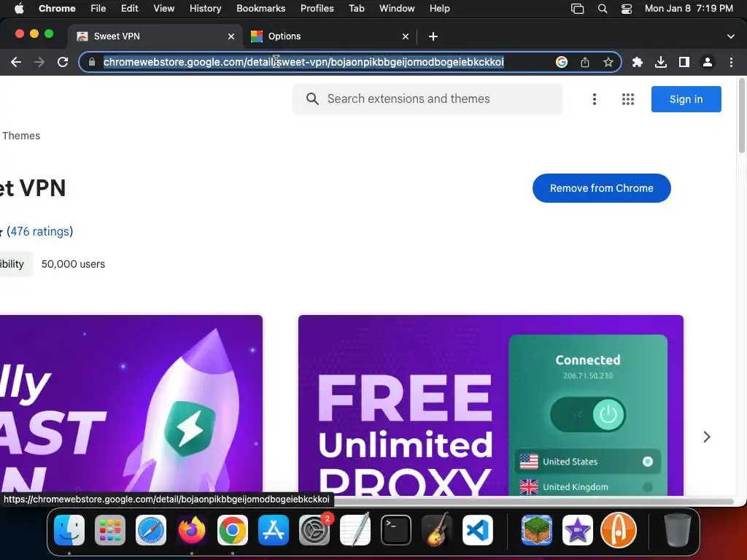Share this page via share icon
The width and height of the screenshot is (747, 560).
click(x=585, y=62)
